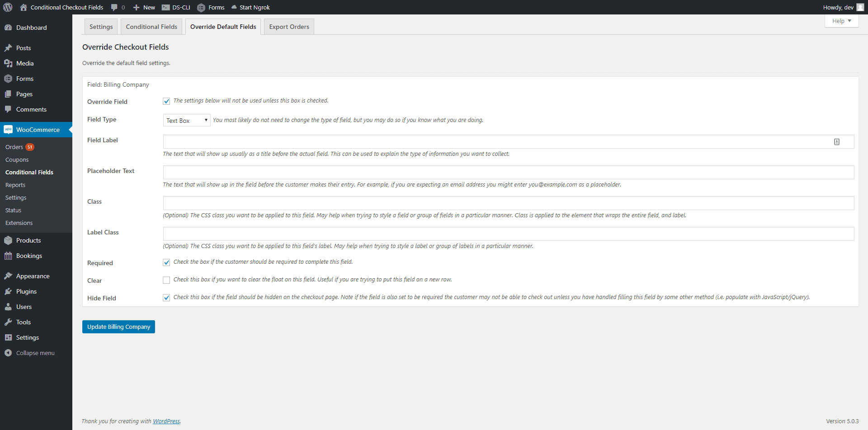Uncheck the Override Field checkbox
The height and width of the screenshot is (430, 868).
point(166,101)
